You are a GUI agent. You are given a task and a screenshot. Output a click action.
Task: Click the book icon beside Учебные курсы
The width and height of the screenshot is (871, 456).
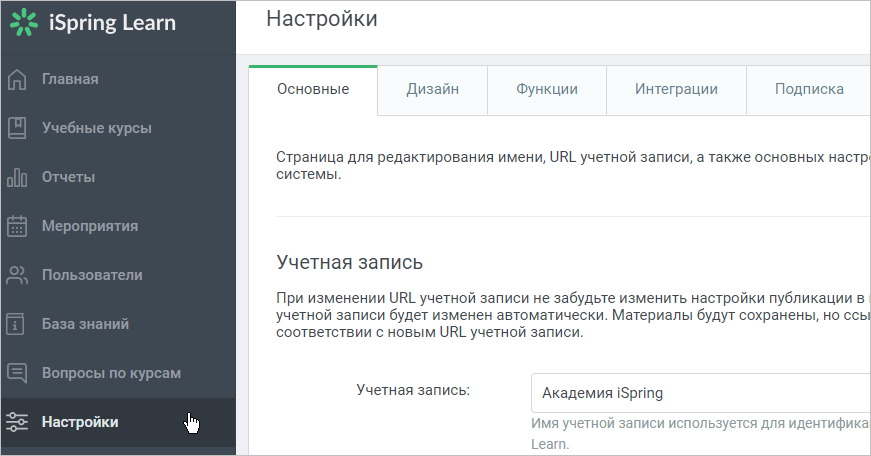pyautogui.click(x=17, y=128)
